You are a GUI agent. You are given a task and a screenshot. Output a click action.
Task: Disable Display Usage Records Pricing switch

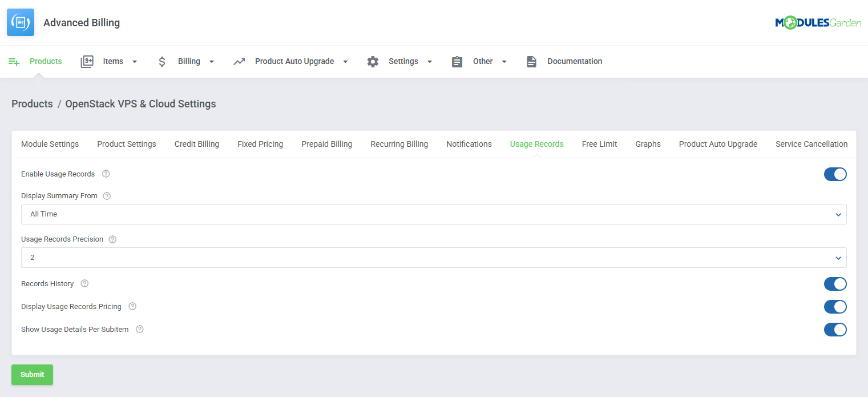835,307
